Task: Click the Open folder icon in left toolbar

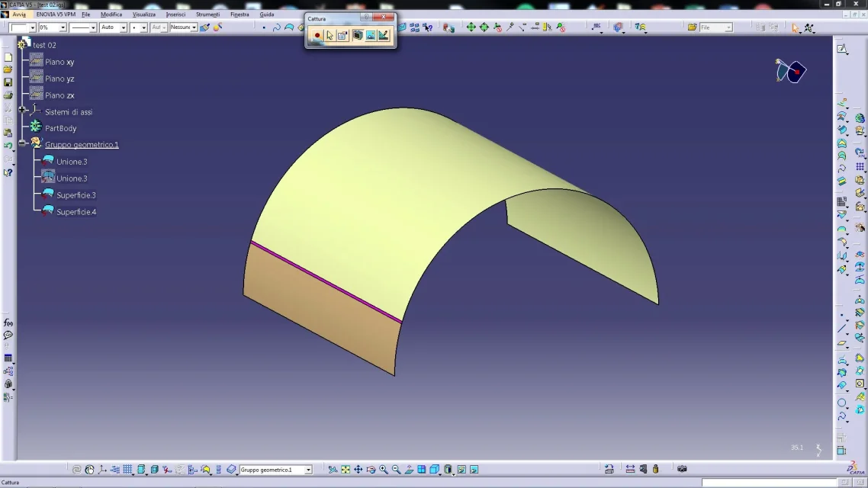Action: (8, 69)
